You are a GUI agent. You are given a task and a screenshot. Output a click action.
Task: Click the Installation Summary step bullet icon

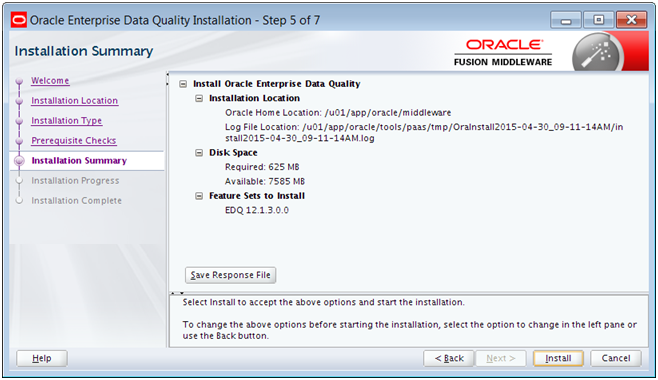coord(19,161)
